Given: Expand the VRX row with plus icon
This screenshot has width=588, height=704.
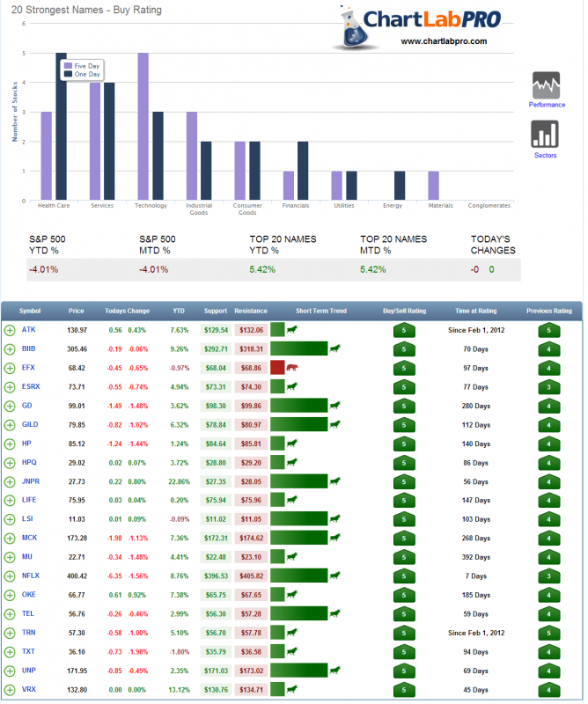Looking at the screenshot, I should point(10,689).
